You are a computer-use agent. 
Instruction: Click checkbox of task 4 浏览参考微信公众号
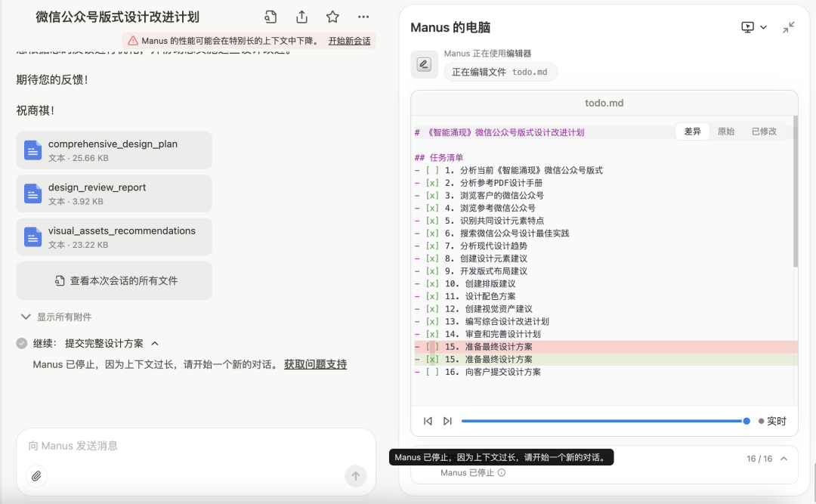(432, 208)
